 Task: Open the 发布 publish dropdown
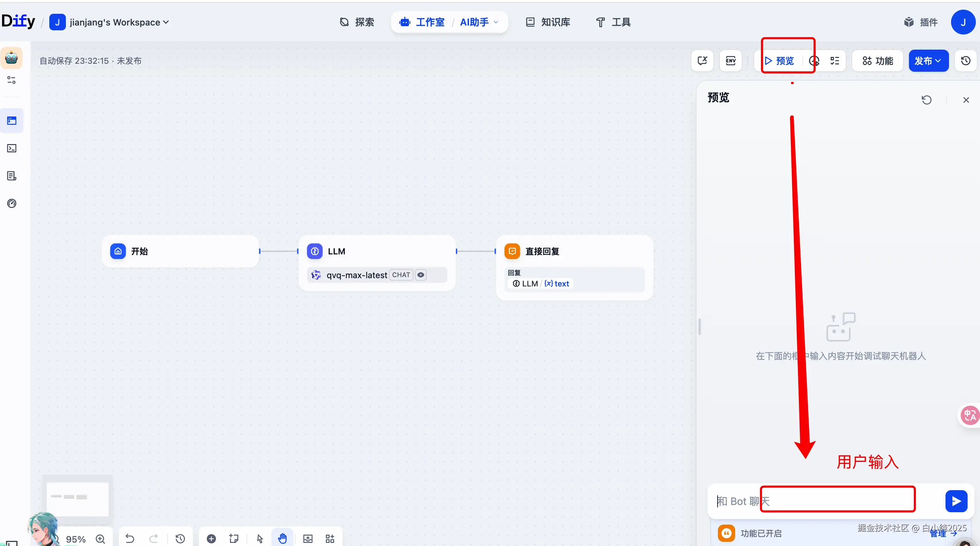pyautogui.click(x=928, y=61)
